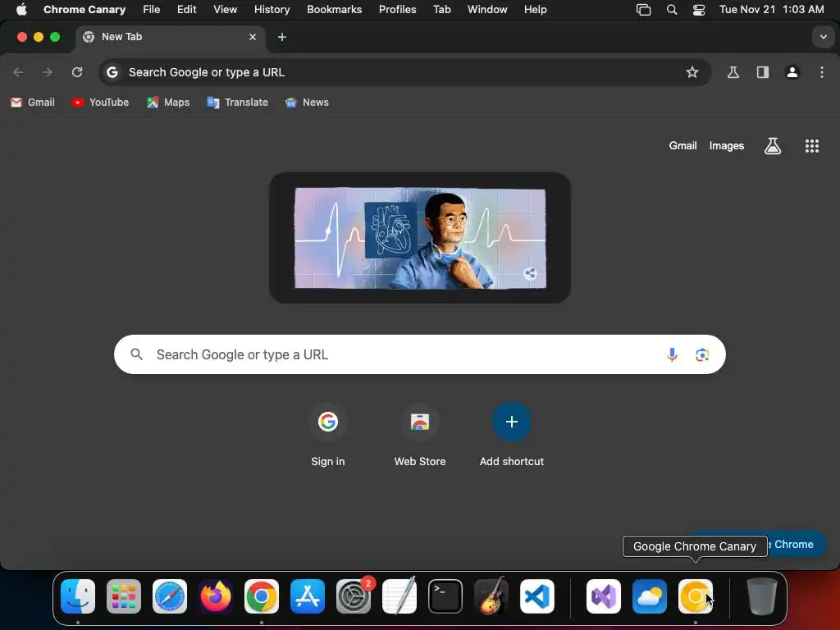The width and height of the screenshot is (840, 630).
Task: Open the View menu
Action: [225, 10]
